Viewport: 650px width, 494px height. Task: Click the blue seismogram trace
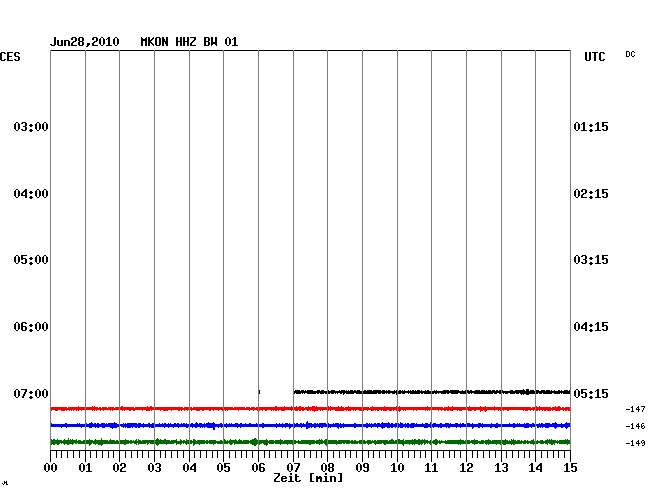(x=310, y=425)
